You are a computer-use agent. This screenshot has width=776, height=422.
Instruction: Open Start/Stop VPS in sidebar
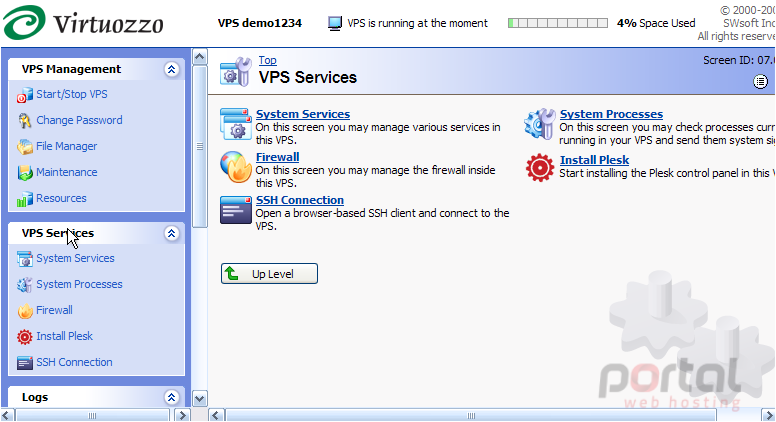click(x=72, y=94)
